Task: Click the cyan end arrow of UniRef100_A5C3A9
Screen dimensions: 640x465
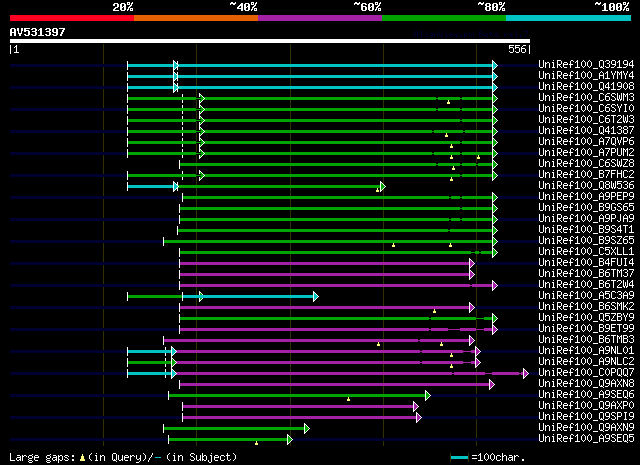Action: (316, 297)
